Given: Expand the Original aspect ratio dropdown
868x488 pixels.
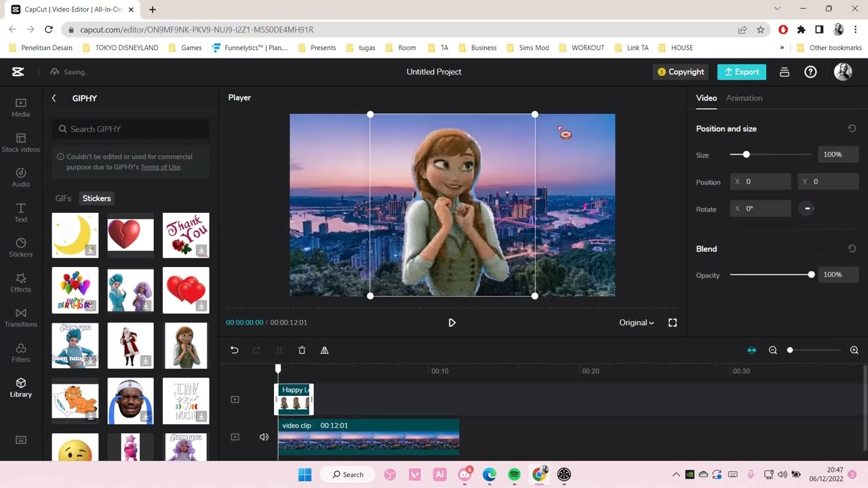Looking at the screenshot, I should pos(637,323).
